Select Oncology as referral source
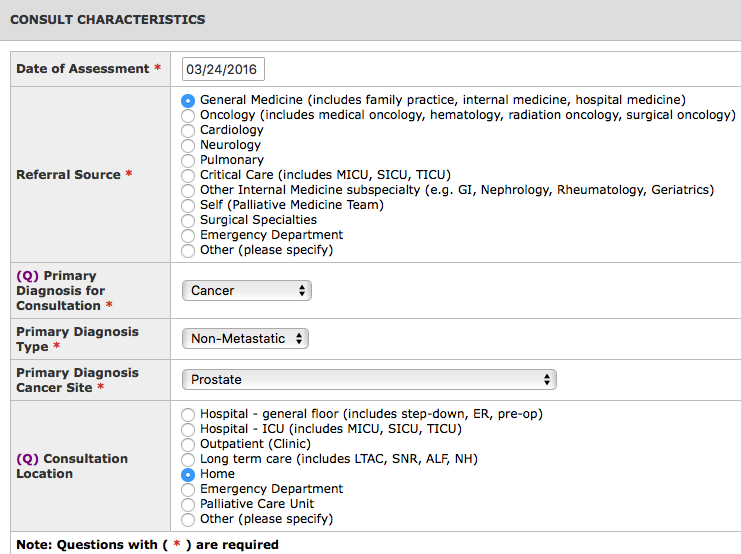 tap(188, 116)
